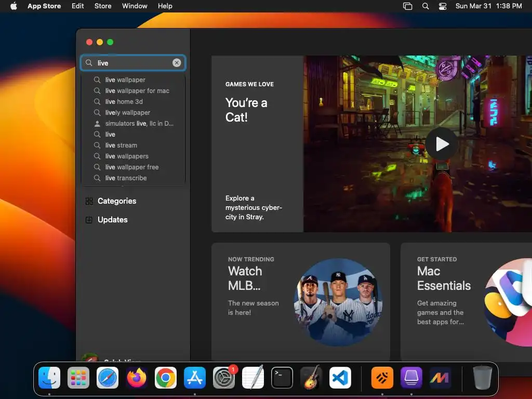Open Visual Studio Code from the Dock
The width and height of the screenshot is (532, 399).
(340, 378)
